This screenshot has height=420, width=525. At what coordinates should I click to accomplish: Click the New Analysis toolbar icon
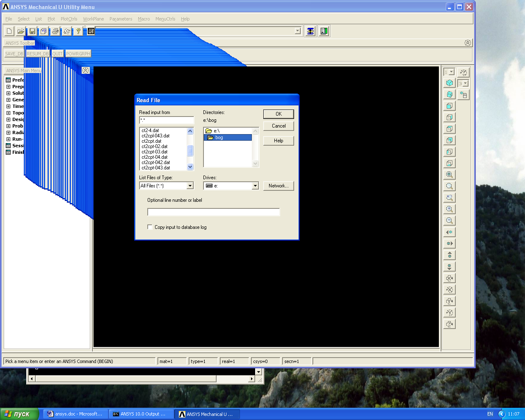[x=9, y=31]
